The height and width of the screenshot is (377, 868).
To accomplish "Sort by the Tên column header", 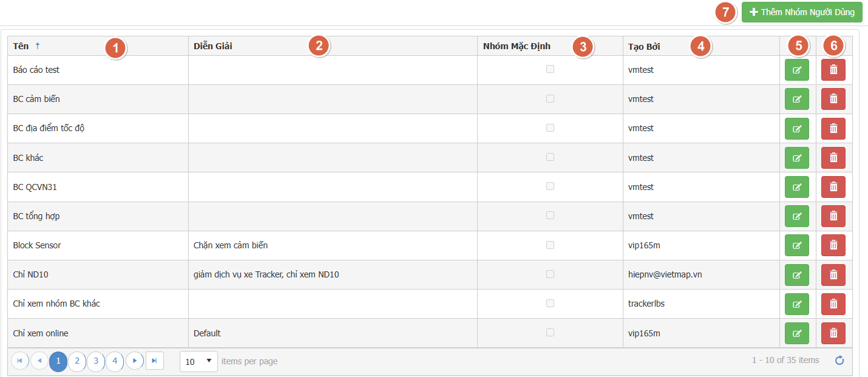I will (21, 46).
